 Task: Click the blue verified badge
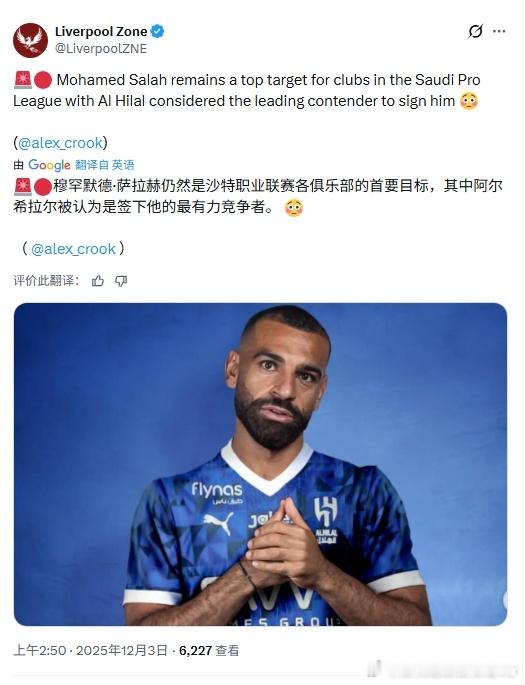pos(157,31)
